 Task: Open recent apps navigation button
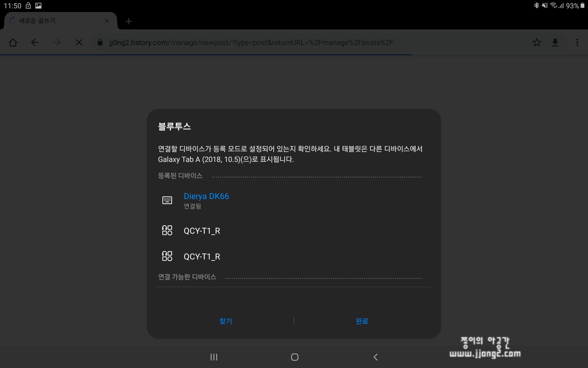tap(214, 357)
